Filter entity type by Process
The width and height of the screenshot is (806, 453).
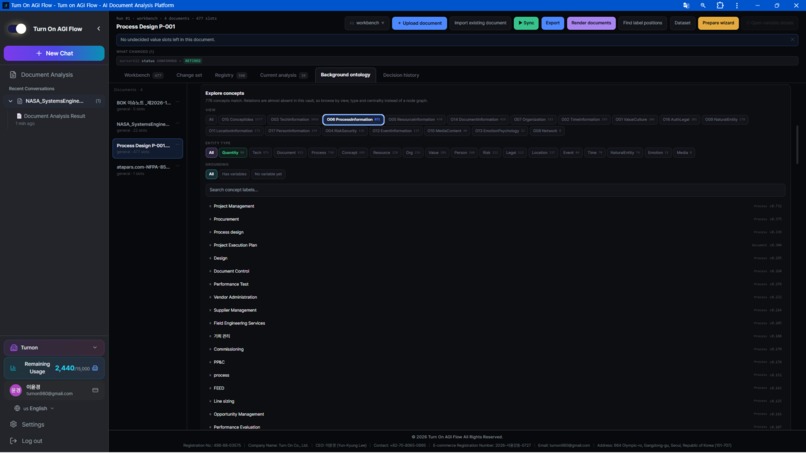[322, 153]
